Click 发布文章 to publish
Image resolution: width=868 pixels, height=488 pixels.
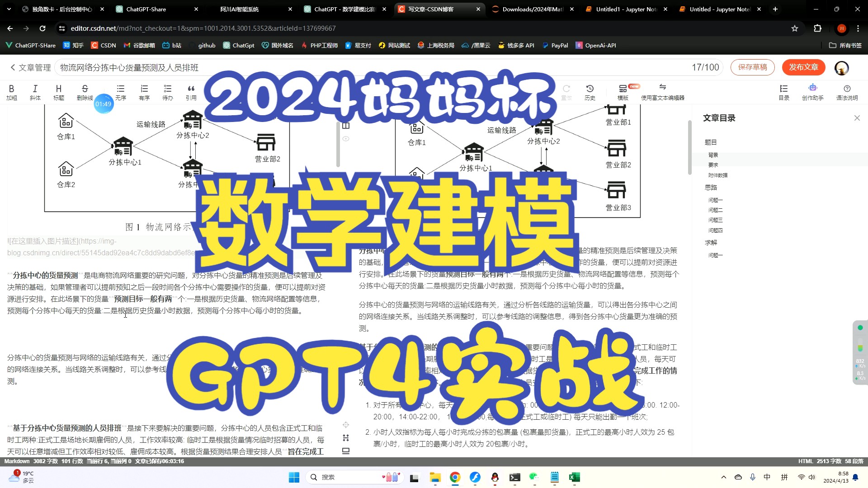point(804,67)
